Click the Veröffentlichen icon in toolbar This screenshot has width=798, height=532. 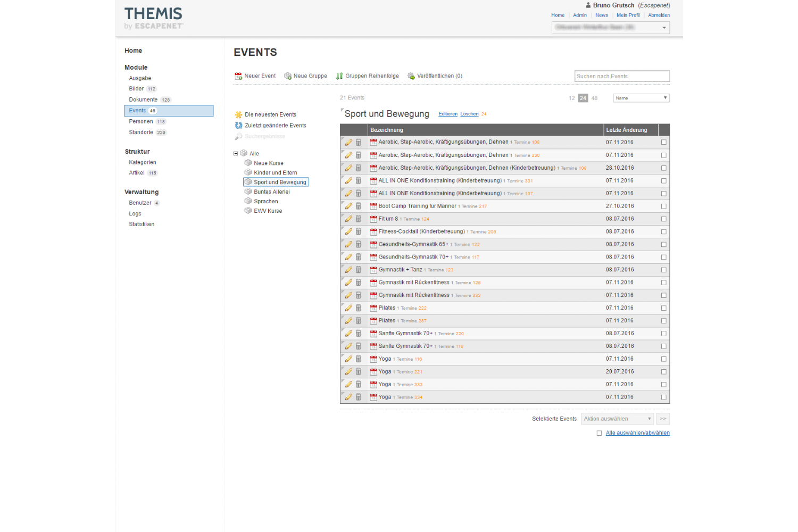tap(411, 76)
